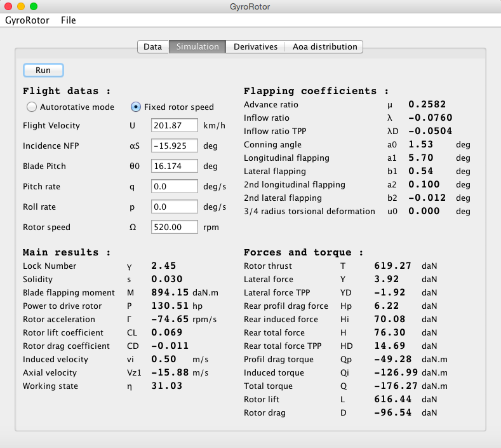The height and width of the screenshot is (448, 501).
Task: Select Autorotative mode radio button
Action: pos(32,107)
